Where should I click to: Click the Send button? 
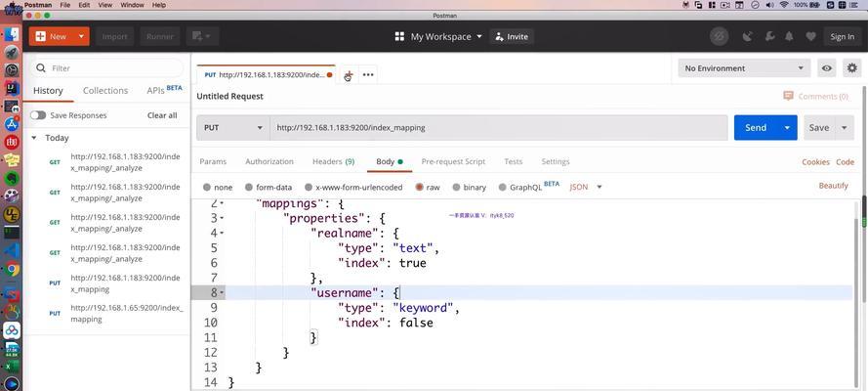tap(756, 127)
